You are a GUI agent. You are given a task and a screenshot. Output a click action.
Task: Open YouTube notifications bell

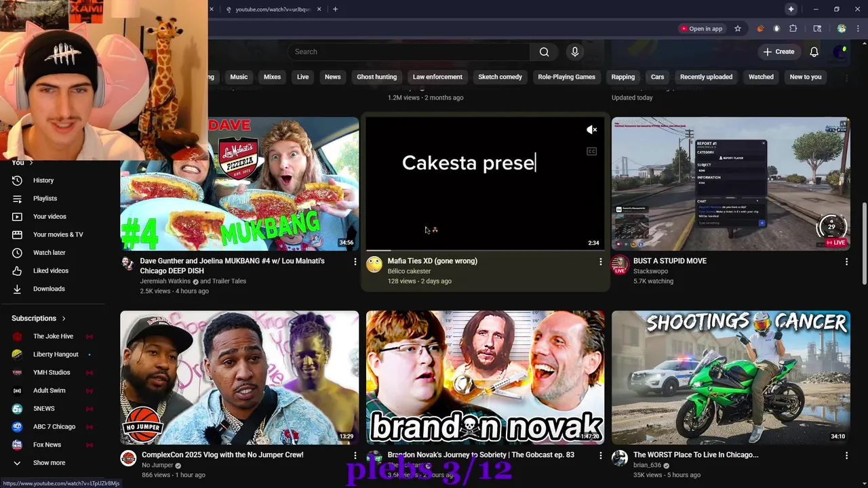pos(814,52)
